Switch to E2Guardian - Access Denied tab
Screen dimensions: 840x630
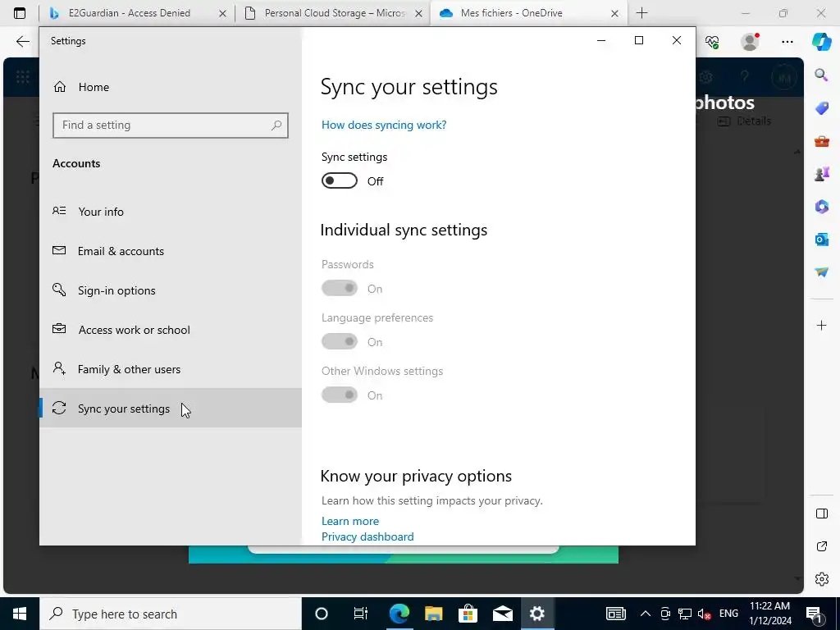point(137,13)
